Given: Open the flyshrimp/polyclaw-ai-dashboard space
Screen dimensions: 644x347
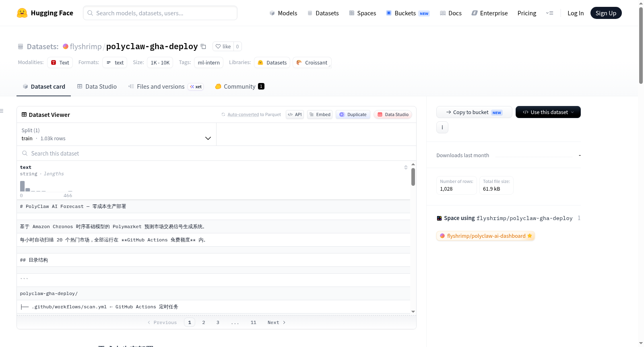Looking at the screenshot, I should click(485, 236).
